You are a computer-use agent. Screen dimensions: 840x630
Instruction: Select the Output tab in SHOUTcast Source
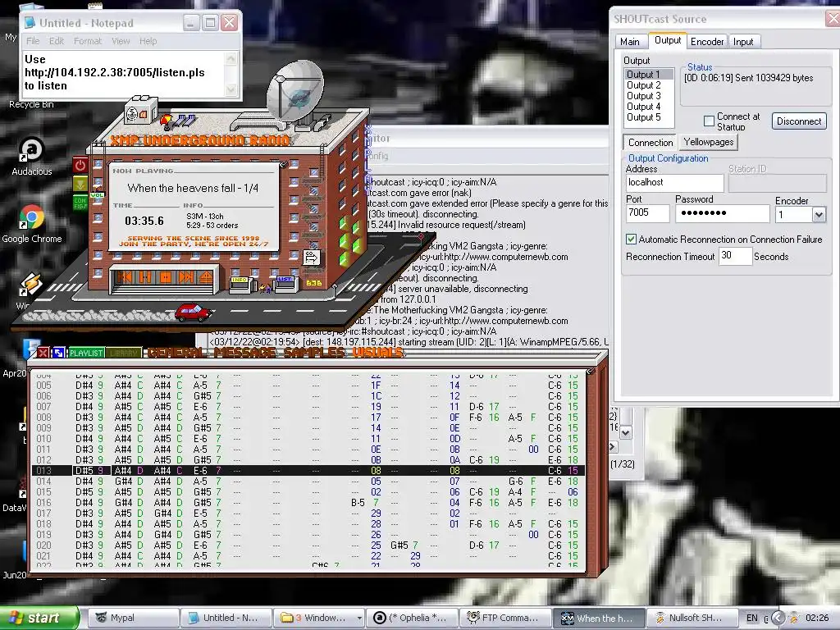click(x=668, y=41)
